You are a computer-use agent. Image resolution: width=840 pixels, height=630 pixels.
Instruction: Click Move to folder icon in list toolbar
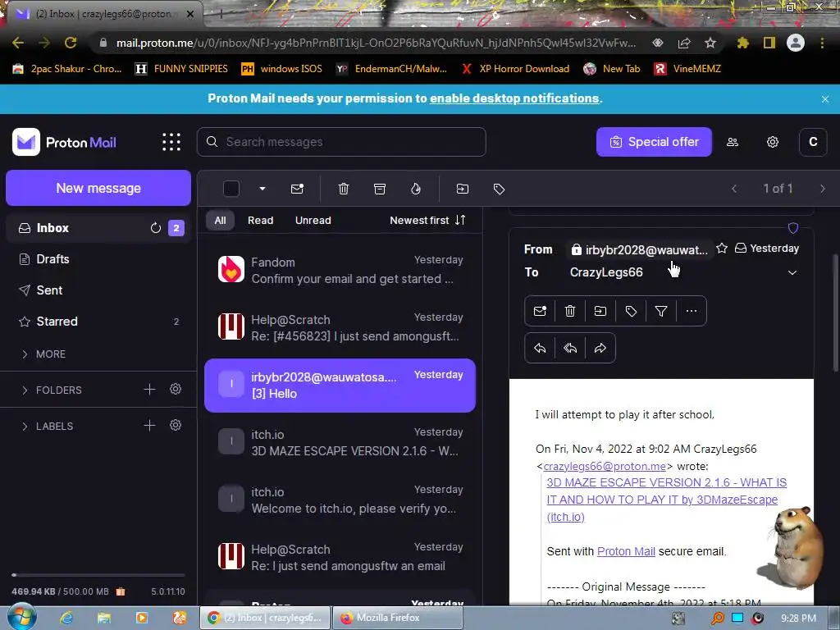[x=463, y=189]
